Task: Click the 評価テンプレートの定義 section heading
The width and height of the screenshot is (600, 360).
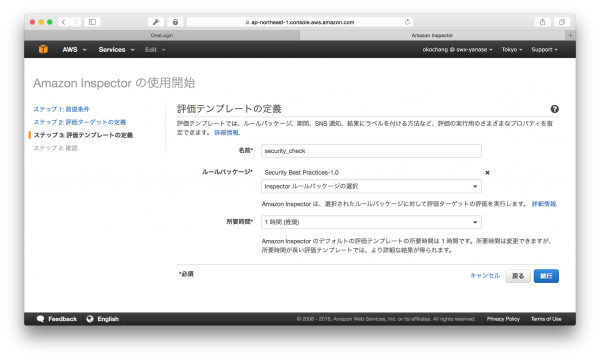Action: click(229, 109)
